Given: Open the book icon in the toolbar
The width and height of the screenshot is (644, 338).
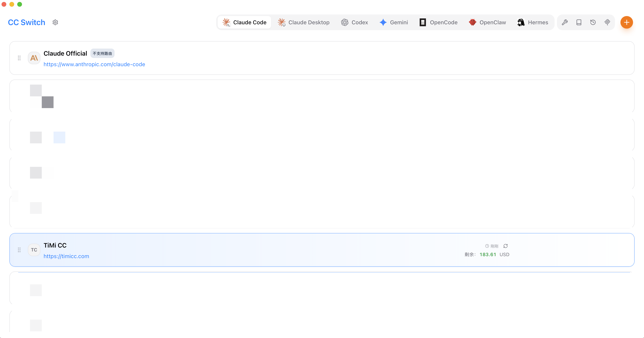Looking at the screenshot, I should (579, 23).
